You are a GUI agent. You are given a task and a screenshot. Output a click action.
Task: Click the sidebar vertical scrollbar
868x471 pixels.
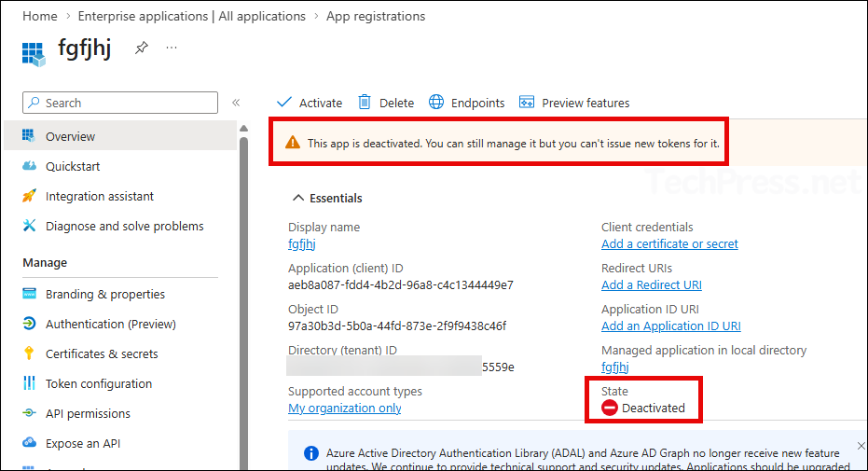pyautogui.click(x=243, y=301)
